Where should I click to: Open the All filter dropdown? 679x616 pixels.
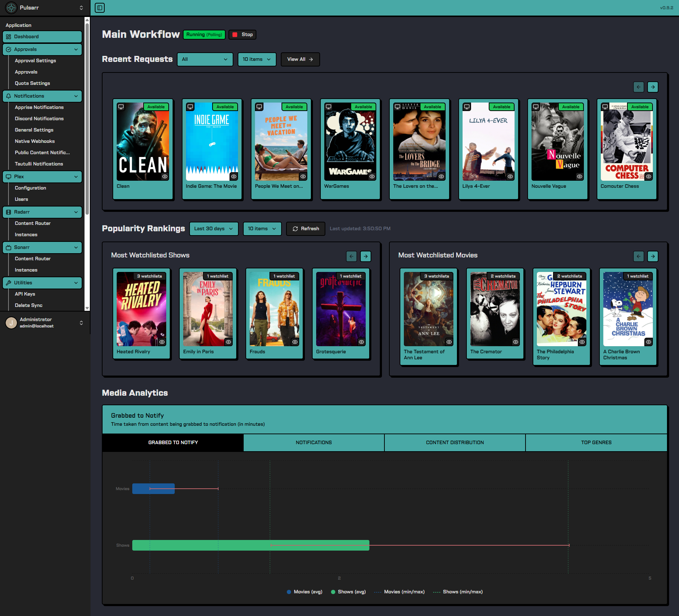(205, 59)
